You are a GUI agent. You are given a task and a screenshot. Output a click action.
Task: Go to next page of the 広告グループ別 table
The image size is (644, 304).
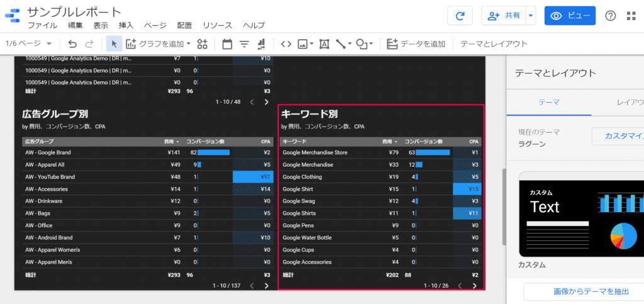266,286
